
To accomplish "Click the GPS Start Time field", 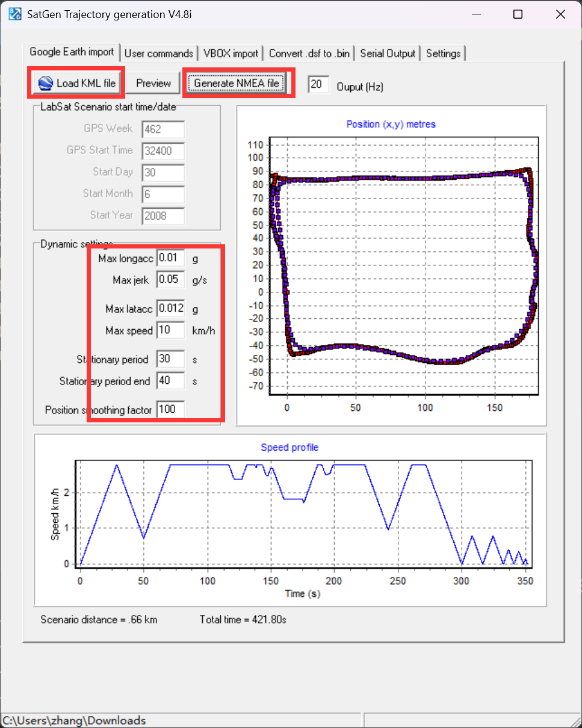I will click(163, 150).
